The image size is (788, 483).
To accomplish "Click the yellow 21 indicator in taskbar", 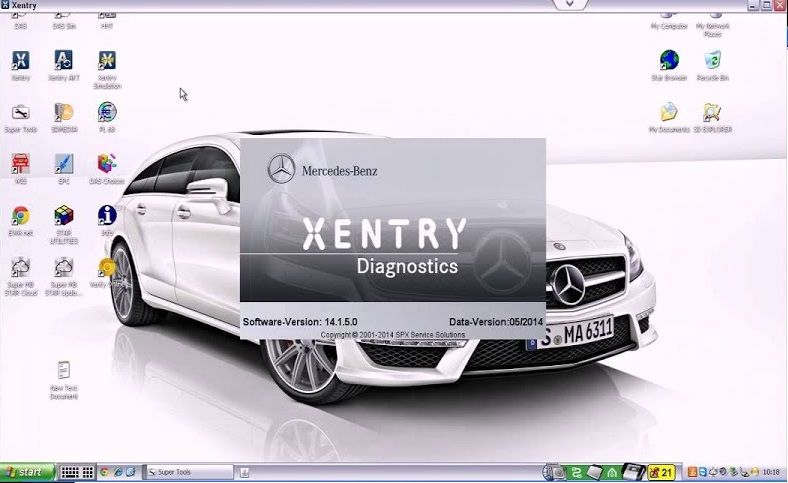I will tap(661, 472).
